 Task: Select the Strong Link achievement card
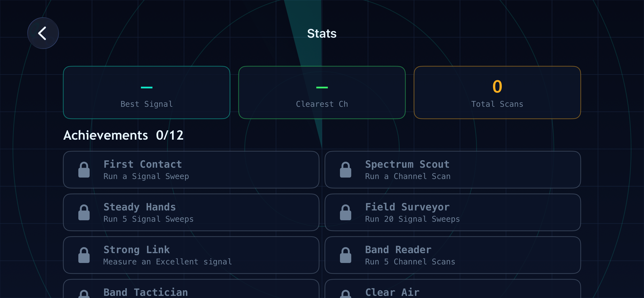click(x=191, y=255)
